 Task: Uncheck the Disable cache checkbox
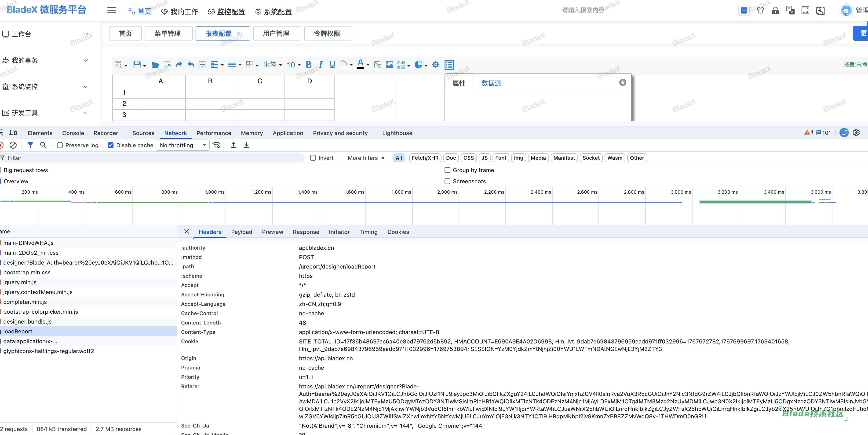[x=110, y=145]
